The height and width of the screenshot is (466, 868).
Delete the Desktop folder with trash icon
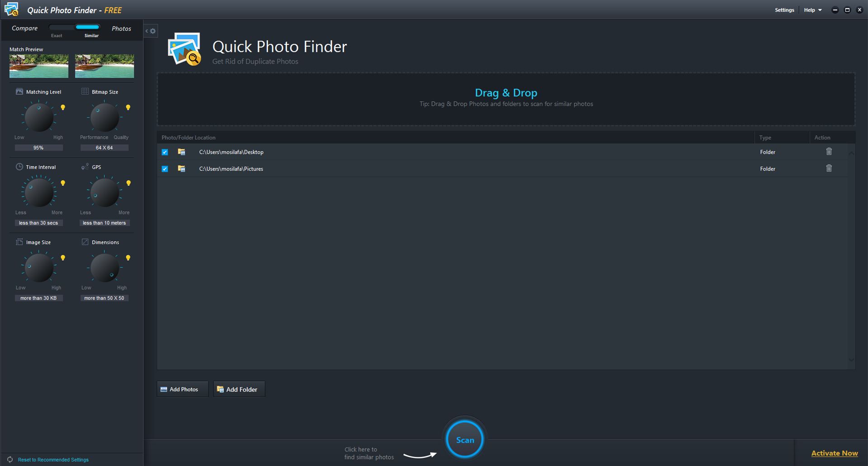(x=829, y=152)
